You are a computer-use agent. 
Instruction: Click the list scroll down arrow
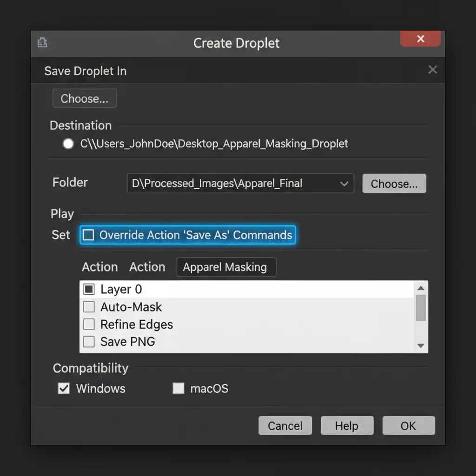point(421,346)
